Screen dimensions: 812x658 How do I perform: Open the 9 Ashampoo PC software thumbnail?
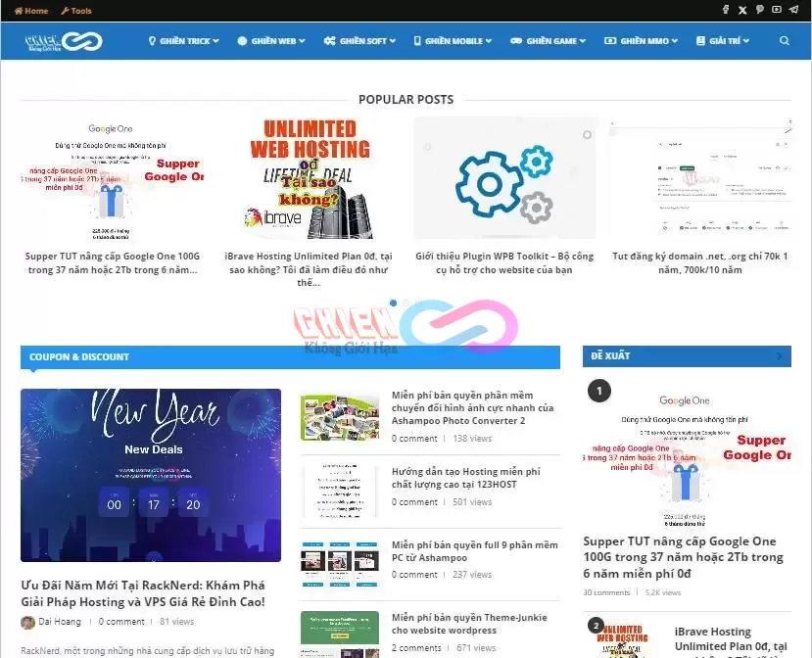pyautogui.click(x=340, y=564)
